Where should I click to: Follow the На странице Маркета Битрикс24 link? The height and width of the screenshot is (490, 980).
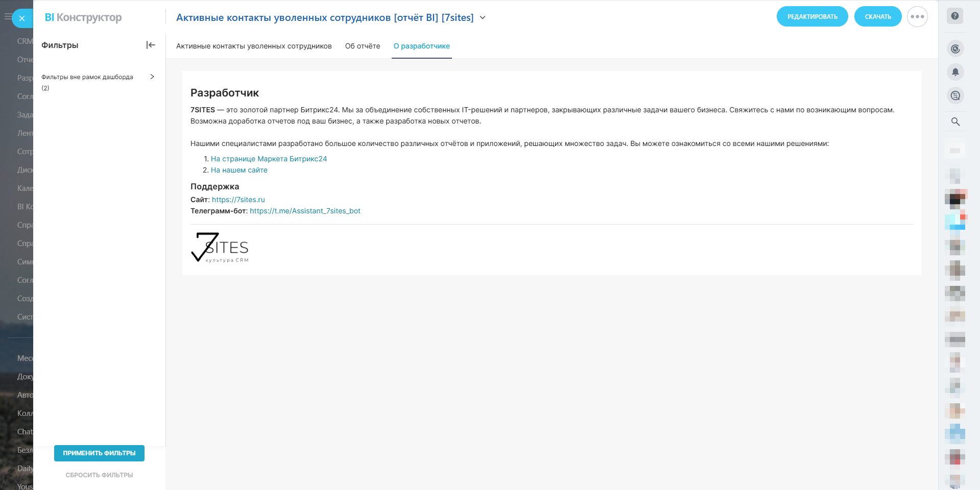click(269, 159)
